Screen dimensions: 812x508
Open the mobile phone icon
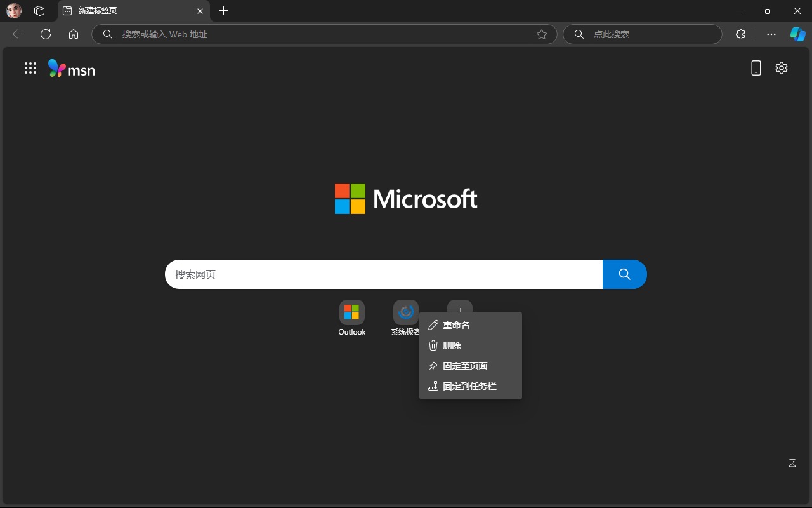tap(756, 68)
